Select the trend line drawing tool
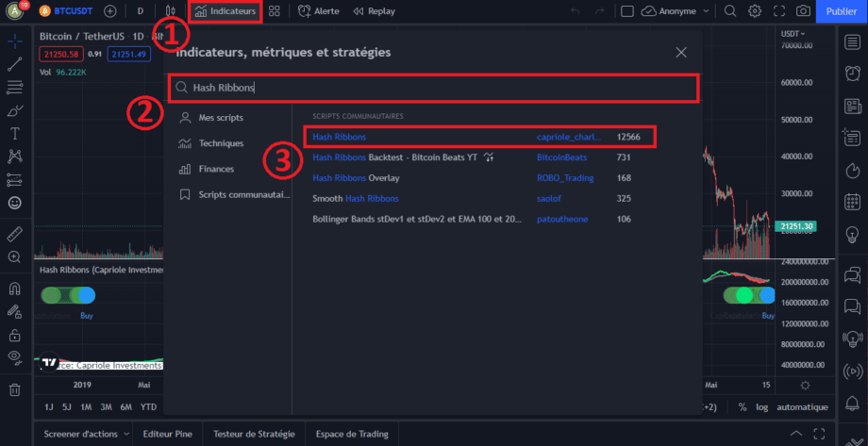The height and width of the screenshot is (446, 868). [x=15, y=65]
